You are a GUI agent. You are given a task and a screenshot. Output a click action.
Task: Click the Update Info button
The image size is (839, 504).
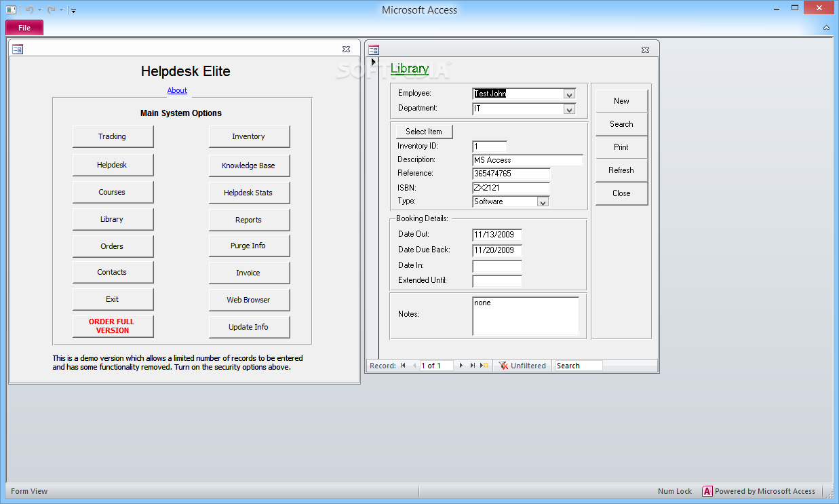[249, 327]
